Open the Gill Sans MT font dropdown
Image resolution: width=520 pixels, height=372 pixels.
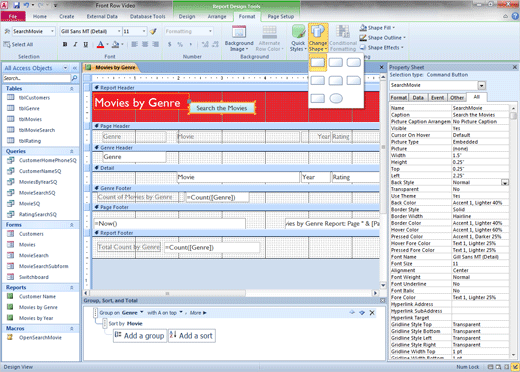(119, 31)
